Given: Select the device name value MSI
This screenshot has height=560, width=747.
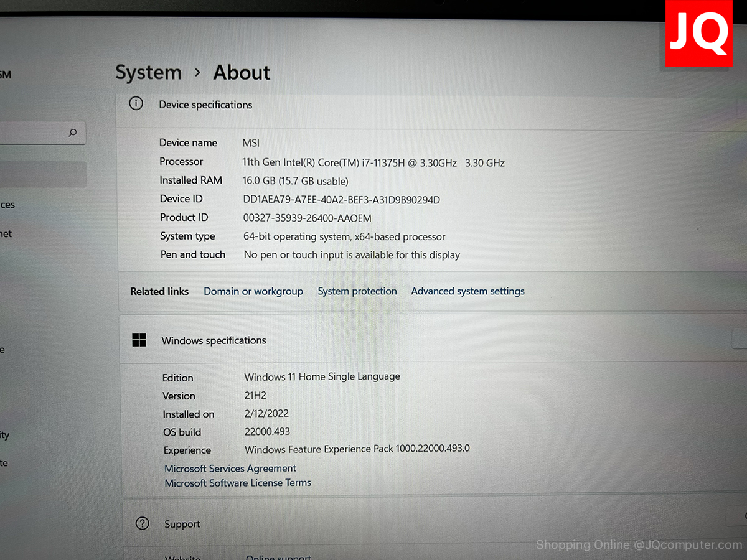Looking at the screenshot, I should 251,143.
